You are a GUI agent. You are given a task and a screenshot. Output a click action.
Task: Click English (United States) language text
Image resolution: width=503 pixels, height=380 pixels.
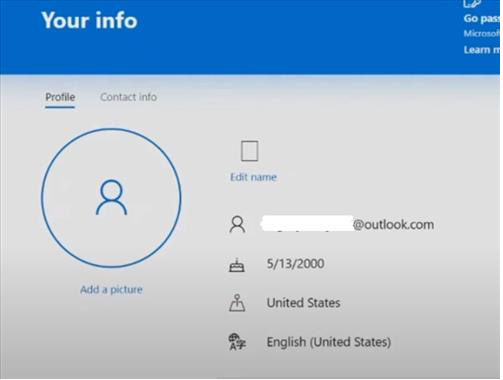[329, 342]
